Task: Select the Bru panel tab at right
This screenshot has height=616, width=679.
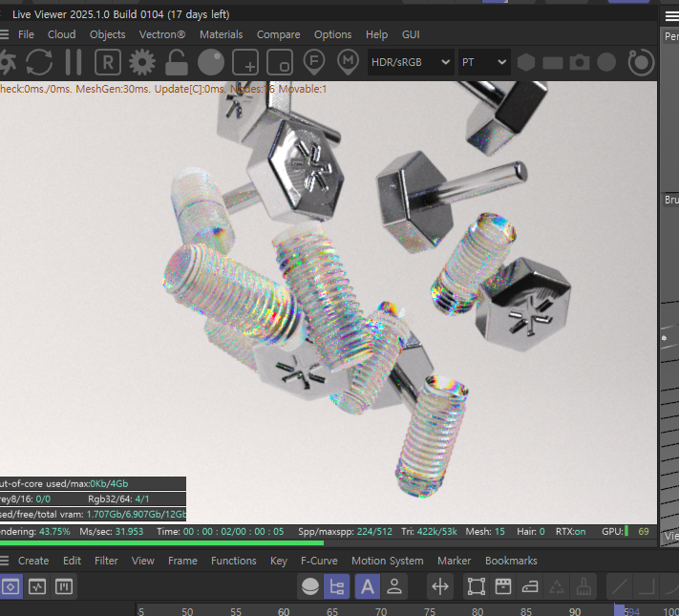Action: click(670, 200)
